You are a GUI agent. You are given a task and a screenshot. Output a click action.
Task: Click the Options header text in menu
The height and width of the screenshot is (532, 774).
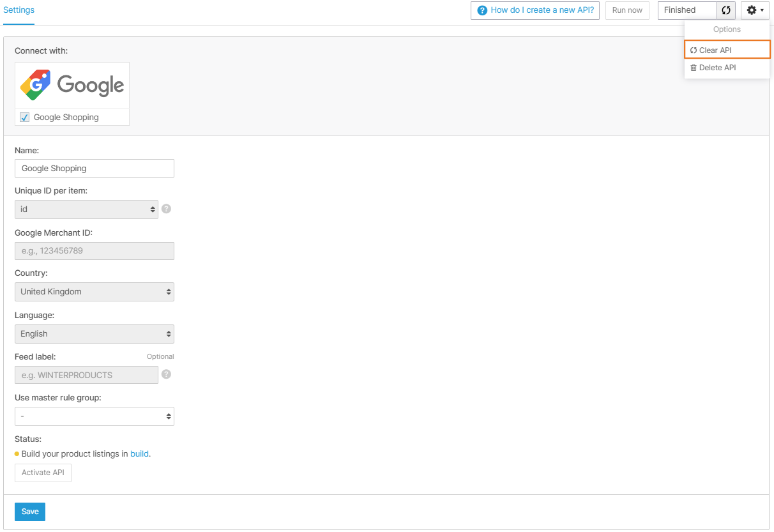click(727, 29)
